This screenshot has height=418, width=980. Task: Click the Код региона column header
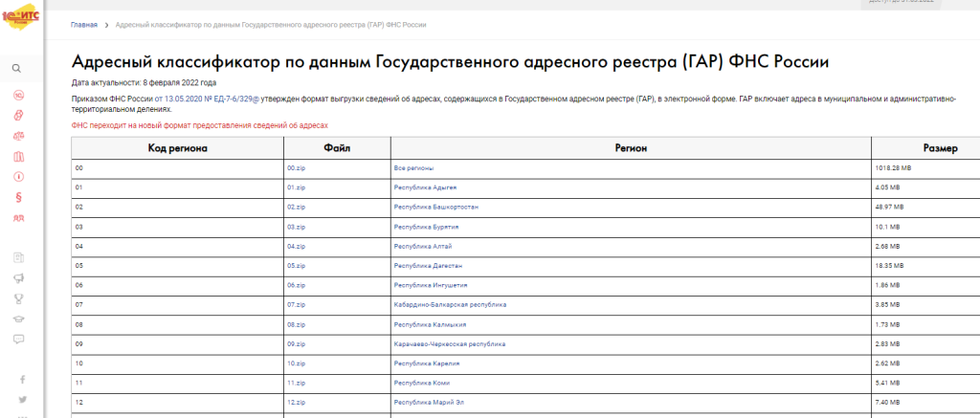coord(177,148)
